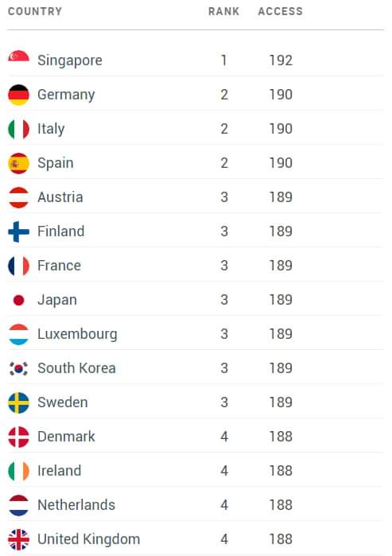Click the Spain flag icon
This screenshot has height=556, width=392.
point(18,163)
